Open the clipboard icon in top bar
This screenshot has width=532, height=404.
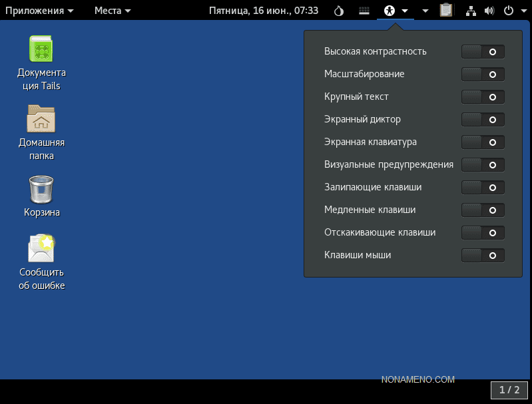coord(446,11)
